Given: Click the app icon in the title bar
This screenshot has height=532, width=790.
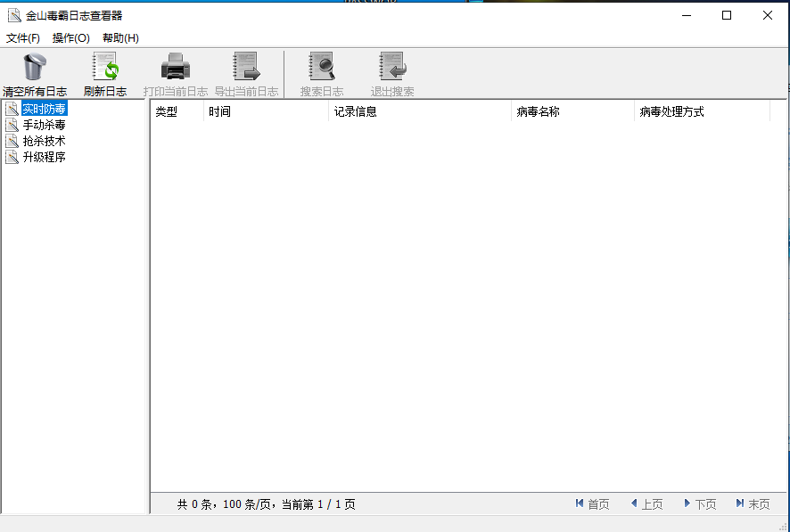Looking at the screenshot, I should point(13,15).
